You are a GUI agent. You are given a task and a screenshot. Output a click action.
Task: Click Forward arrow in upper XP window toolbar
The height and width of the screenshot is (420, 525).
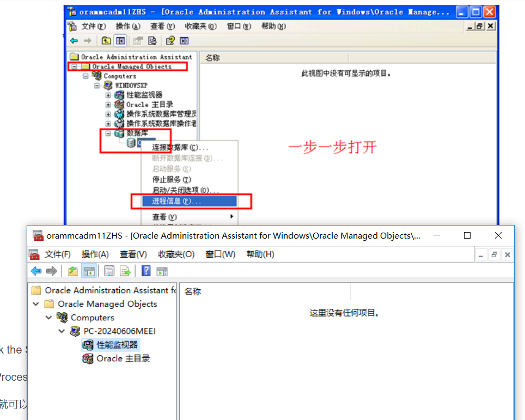click(87, 40)
